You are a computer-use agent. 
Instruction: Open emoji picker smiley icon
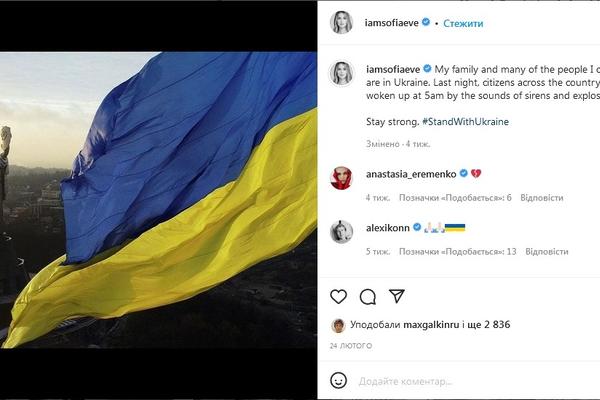339,380
